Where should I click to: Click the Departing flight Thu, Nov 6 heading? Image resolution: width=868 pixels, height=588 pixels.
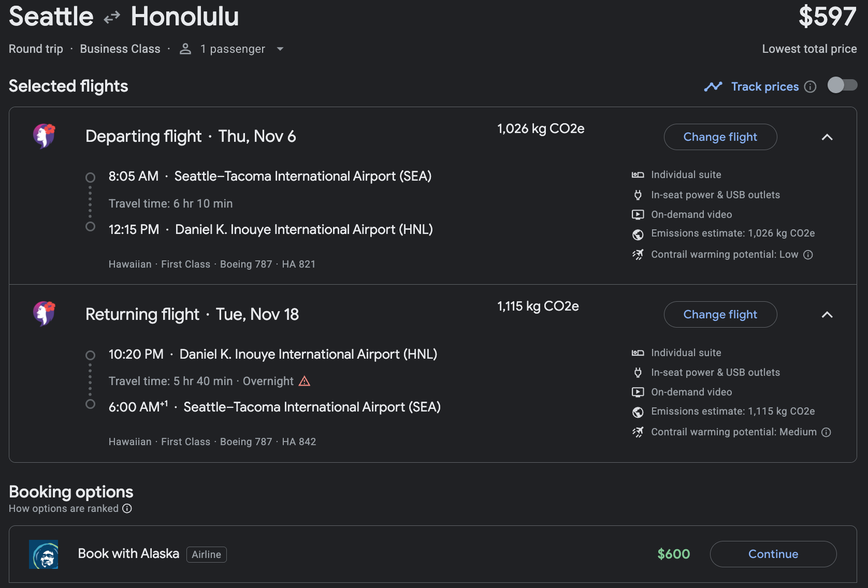point(191,136)
